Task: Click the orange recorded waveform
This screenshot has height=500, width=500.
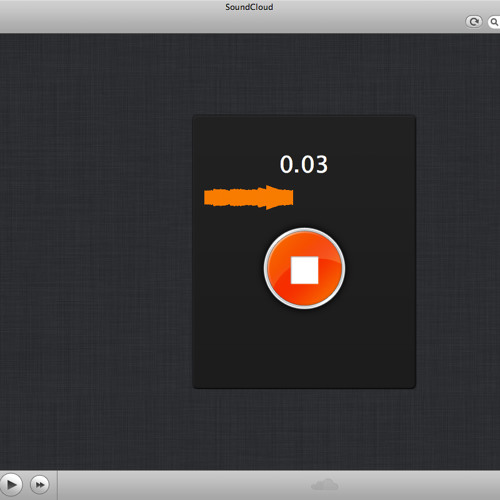Action: (x=249, y=197)
